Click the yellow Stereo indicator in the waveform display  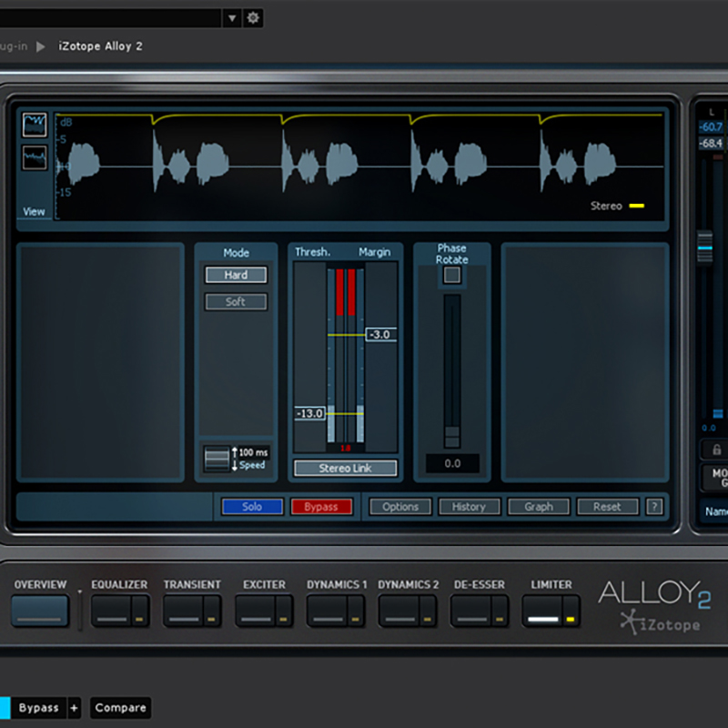[636, 206]
